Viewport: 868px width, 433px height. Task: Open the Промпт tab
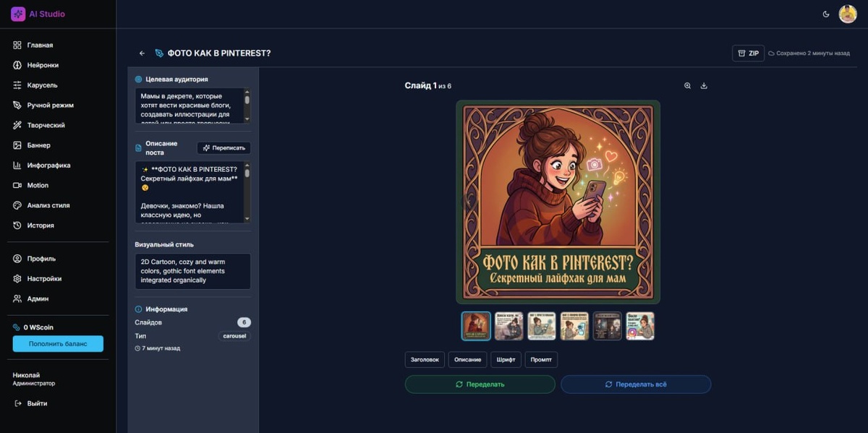541,359
